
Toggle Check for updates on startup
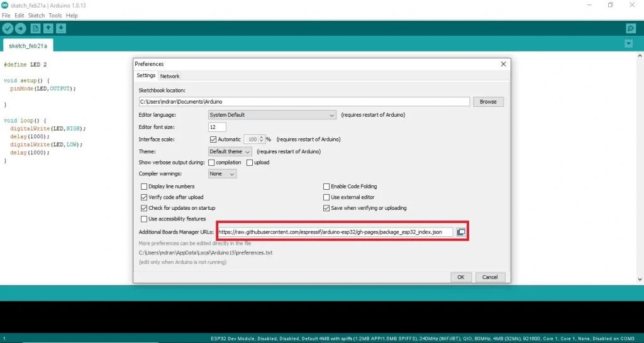click(x=144, y=208)
